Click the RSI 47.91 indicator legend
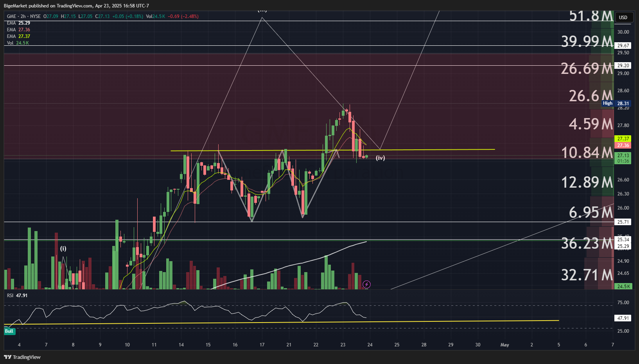Screen dimensions: 639x364 tap(17, 296)
